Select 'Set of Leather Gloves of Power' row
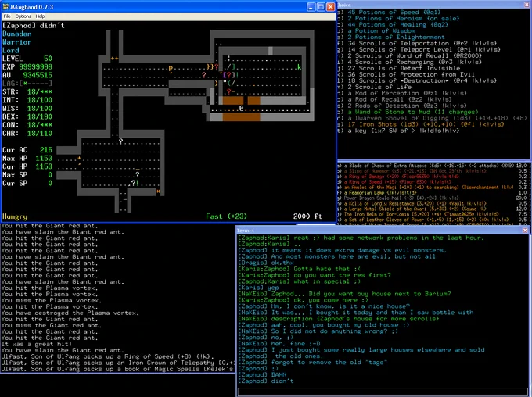Viewport: 532px width, 397px height. [433, 220]
